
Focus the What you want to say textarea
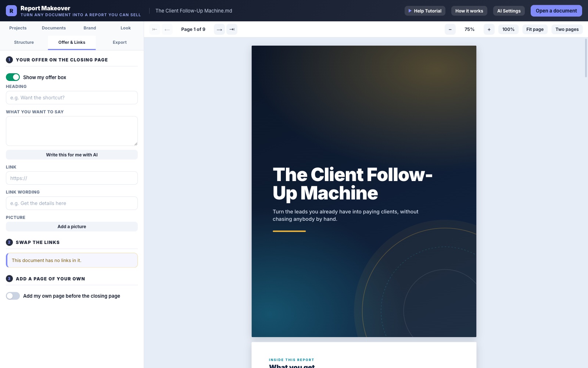[72, 131]
